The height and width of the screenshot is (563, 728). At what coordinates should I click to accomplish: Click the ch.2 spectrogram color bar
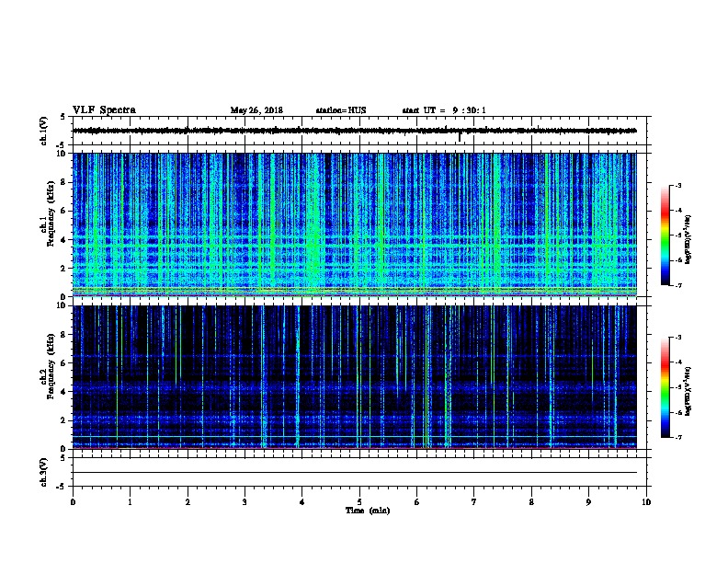[x=665, y=387]
